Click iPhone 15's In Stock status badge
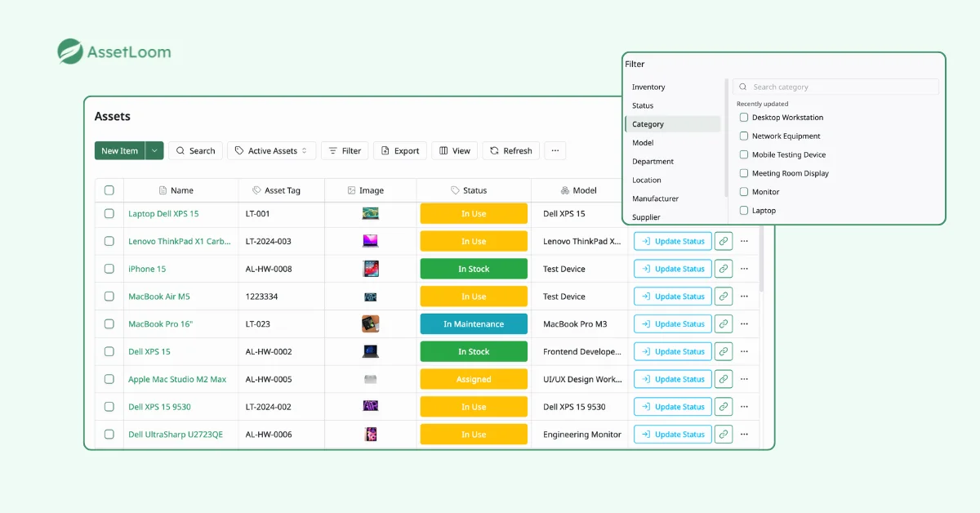Viewport: 980px width, 513px height. click(x=474, y=269)
